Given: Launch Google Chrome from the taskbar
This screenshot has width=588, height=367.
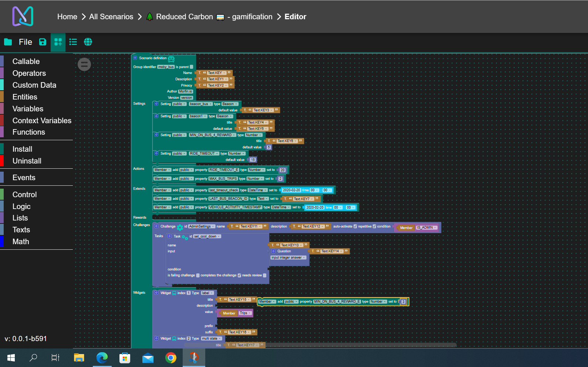Looking at the screenshot, I should click(x=170, y=358).
